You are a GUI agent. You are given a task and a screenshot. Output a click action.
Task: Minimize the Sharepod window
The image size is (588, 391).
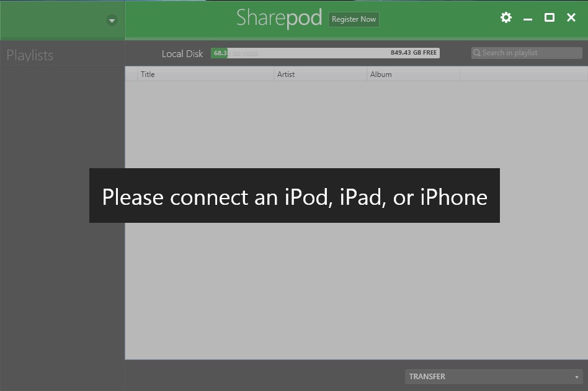(x=527, y=18)
